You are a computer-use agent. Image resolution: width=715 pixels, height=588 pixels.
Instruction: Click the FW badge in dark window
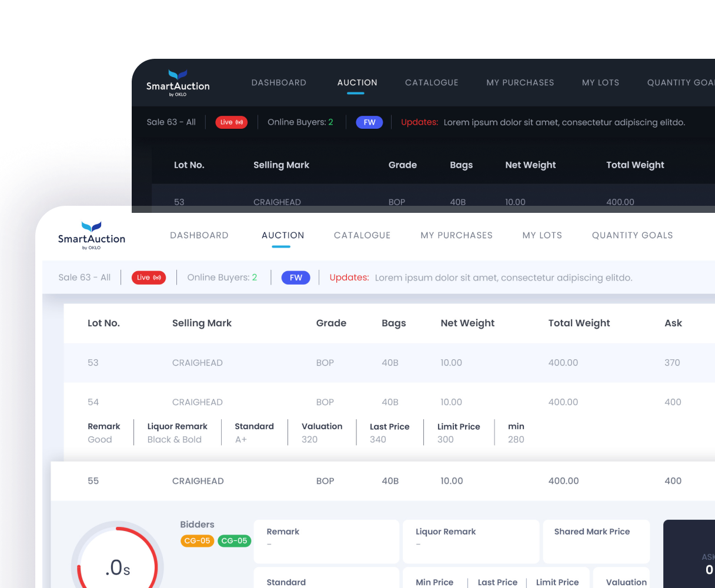coord(369,122)
